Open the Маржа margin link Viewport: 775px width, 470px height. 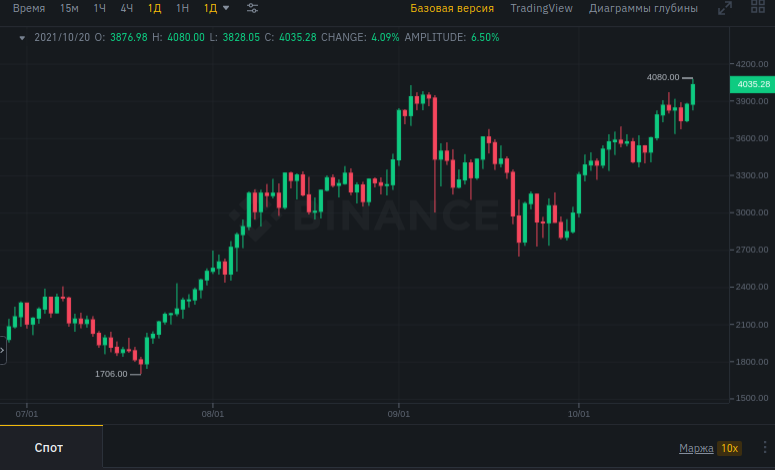click(x=696, y=448)
